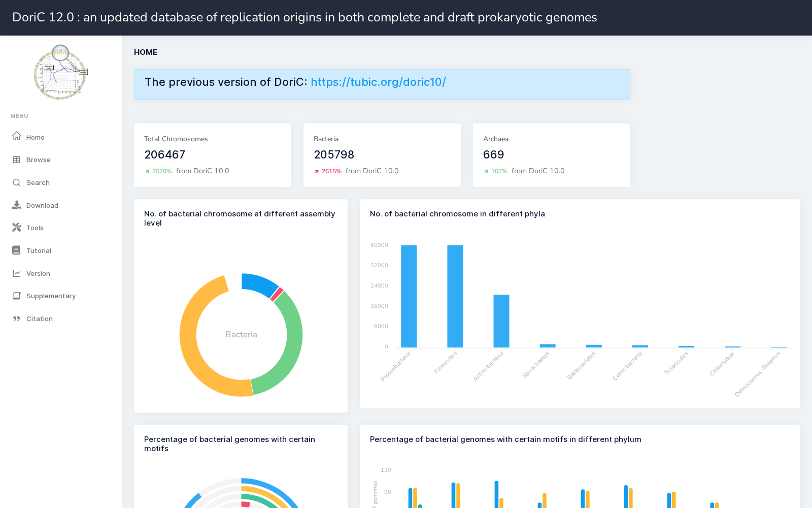Click the Home house icon in sidebar

(x=17, y=137)
